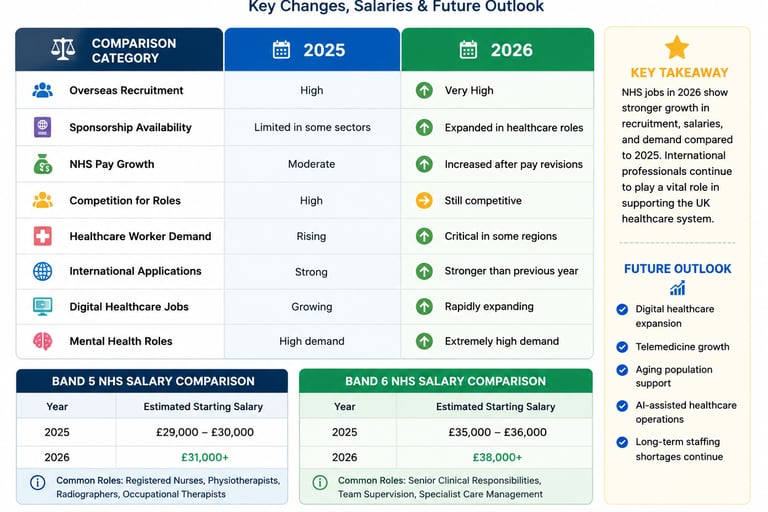Click the gold star icon above Key Takeaway
The width and height of the screenshot is (768, 512).
(x=677, y=48)
